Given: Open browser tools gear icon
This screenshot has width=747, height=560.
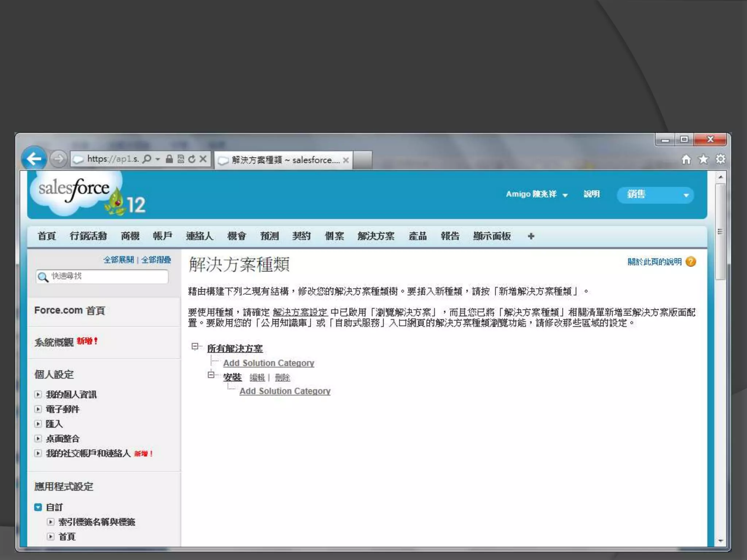Looking at the screenshot, I should coord(720,159).
